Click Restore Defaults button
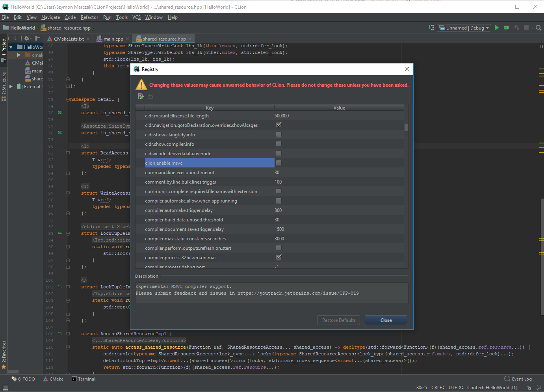This screenshot has height=392, width=544. (x=339, y=320)
